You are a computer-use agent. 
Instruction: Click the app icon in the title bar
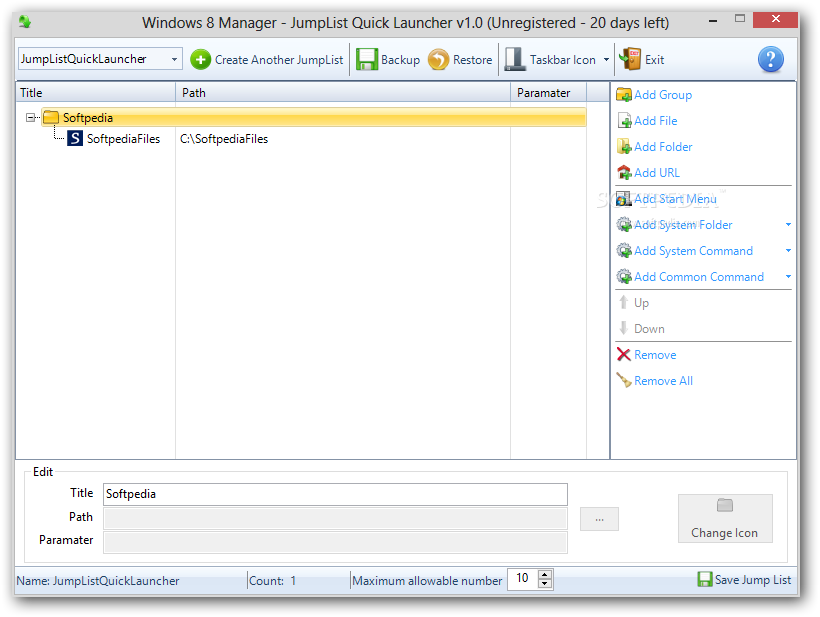coord(25,22)
